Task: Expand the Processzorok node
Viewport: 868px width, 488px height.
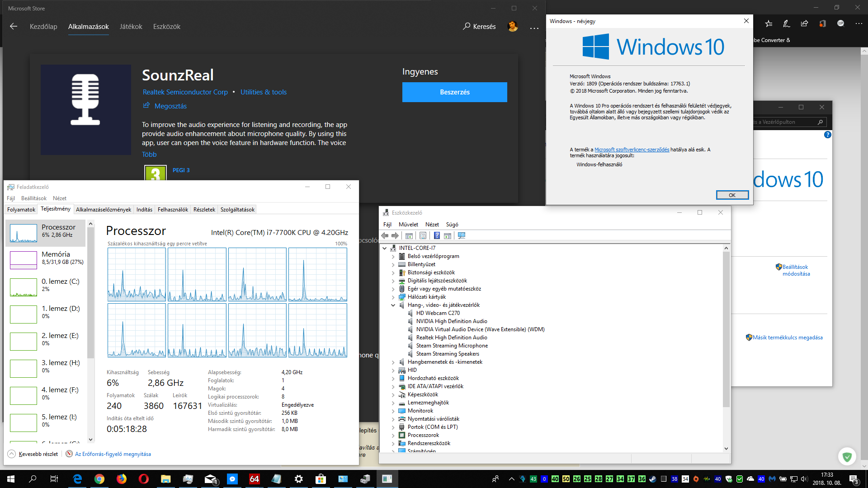Action: pos(393,435)
